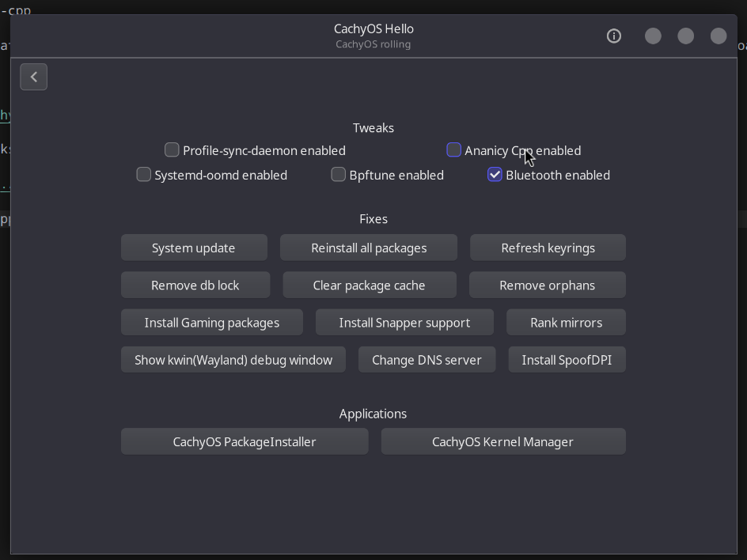Show kwin(Wayland) debug window
Viewport: 747px width, 560px height.
(233, 360)
